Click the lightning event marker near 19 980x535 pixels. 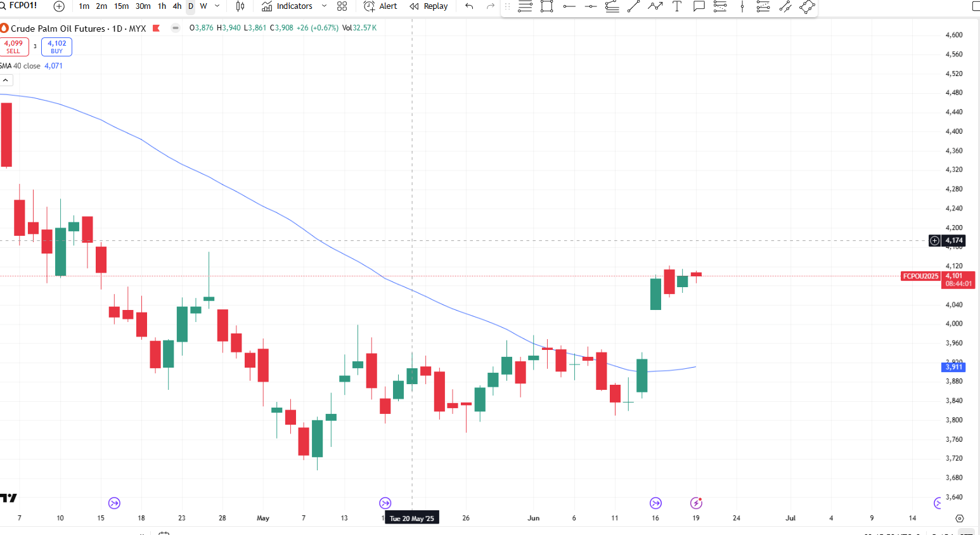(696, 503)
